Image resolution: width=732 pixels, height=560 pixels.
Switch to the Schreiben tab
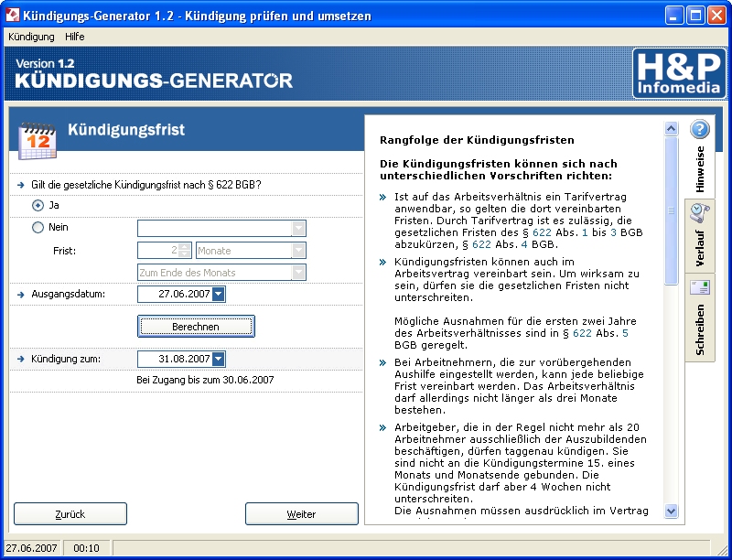(700, 318)
